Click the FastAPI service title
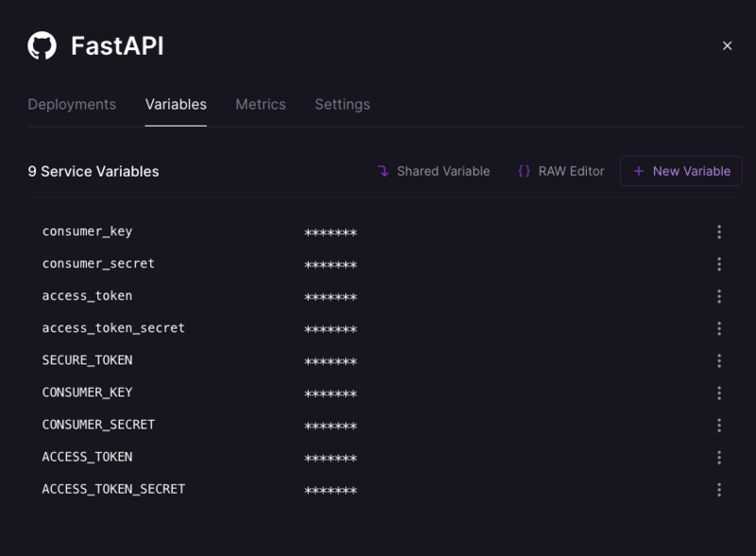The height and width of the screenshot is (556, 756). click(117, 46)
